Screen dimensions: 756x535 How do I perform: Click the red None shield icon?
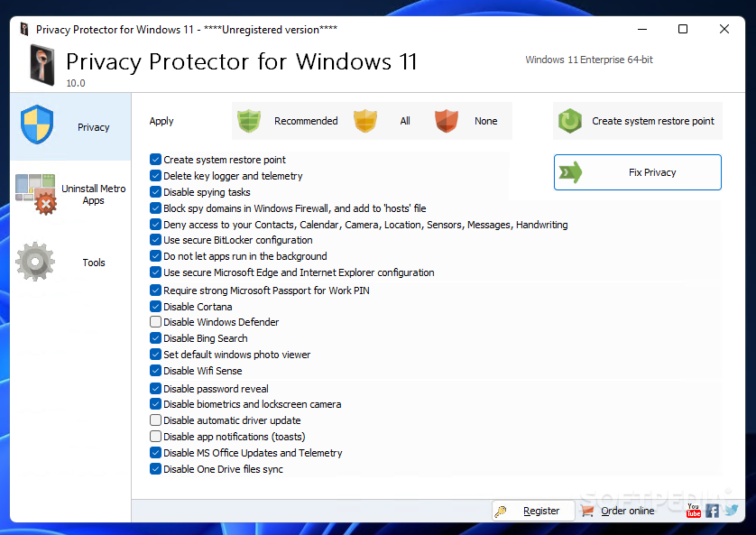pos(447,121)
